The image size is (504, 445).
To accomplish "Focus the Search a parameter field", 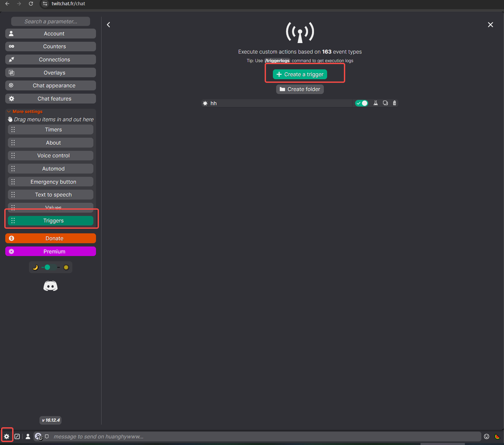I will point(50,22).
